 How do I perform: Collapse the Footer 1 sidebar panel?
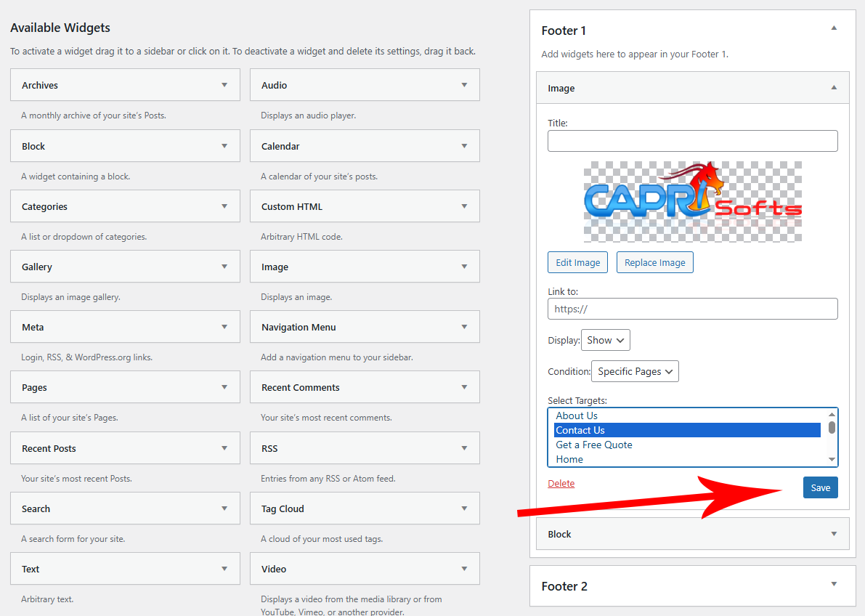[x=834, y=28]
